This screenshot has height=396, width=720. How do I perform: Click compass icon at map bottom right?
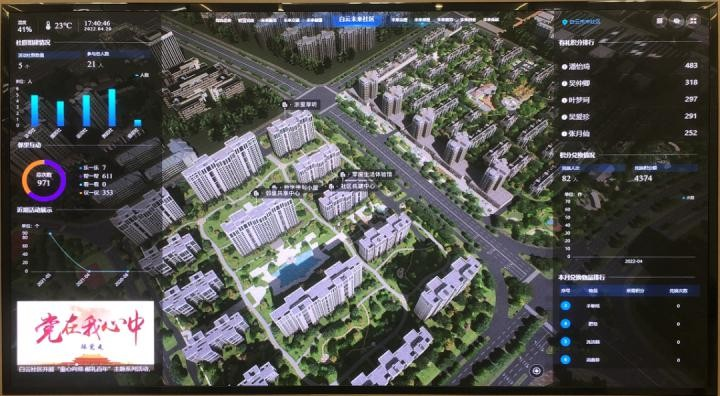click(x=537, y=371)
